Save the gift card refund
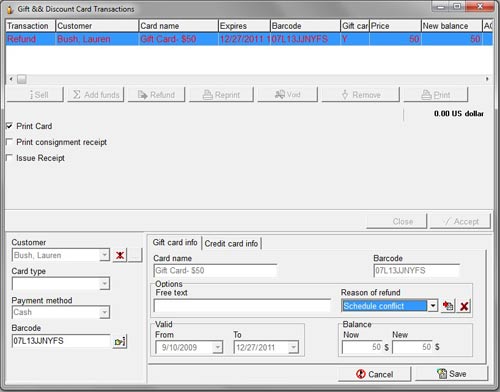 (x=452, y=374)
